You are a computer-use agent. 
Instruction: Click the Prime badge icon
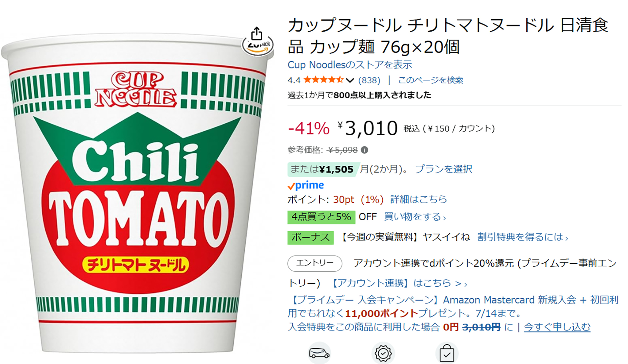coord(305,185)
